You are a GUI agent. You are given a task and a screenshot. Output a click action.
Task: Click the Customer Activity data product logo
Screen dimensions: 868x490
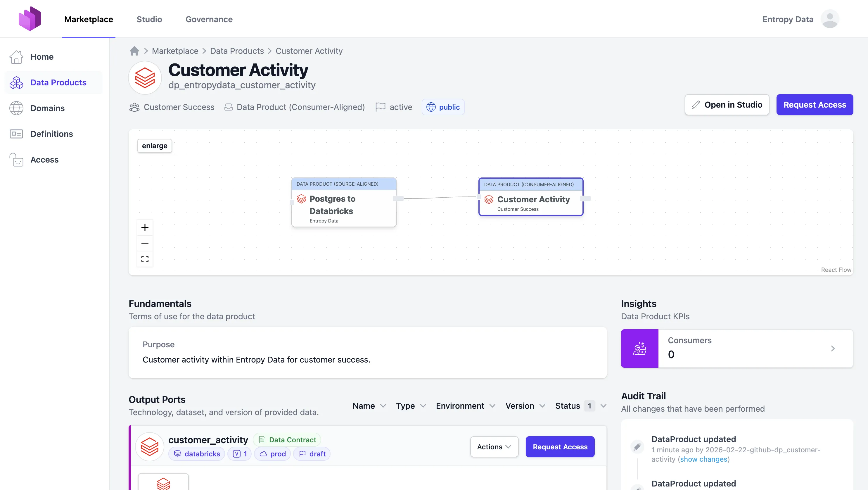pyautogui.click(x=145, y=77)
